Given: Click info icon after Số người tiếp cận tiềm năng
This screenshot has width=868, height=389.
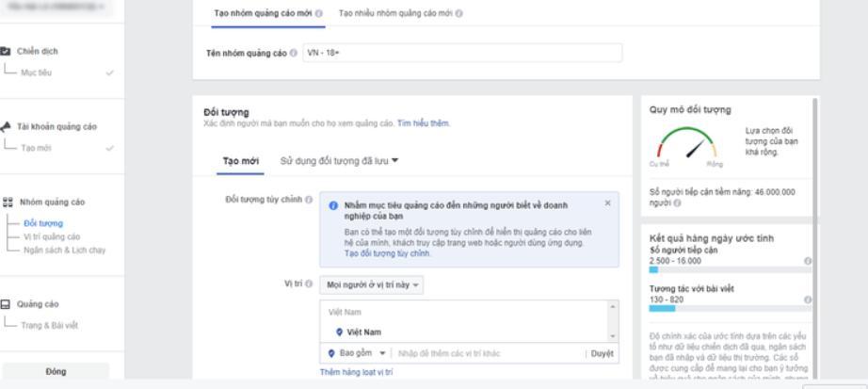Looking at the screenshot, I should tap(678, 203).
